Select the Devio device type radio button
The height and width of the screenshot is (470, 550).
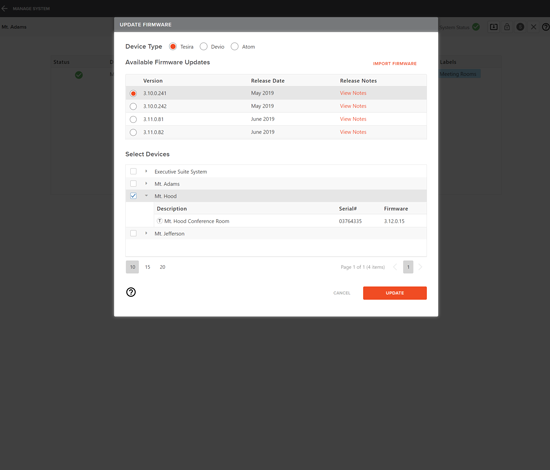tap(203, 47)
